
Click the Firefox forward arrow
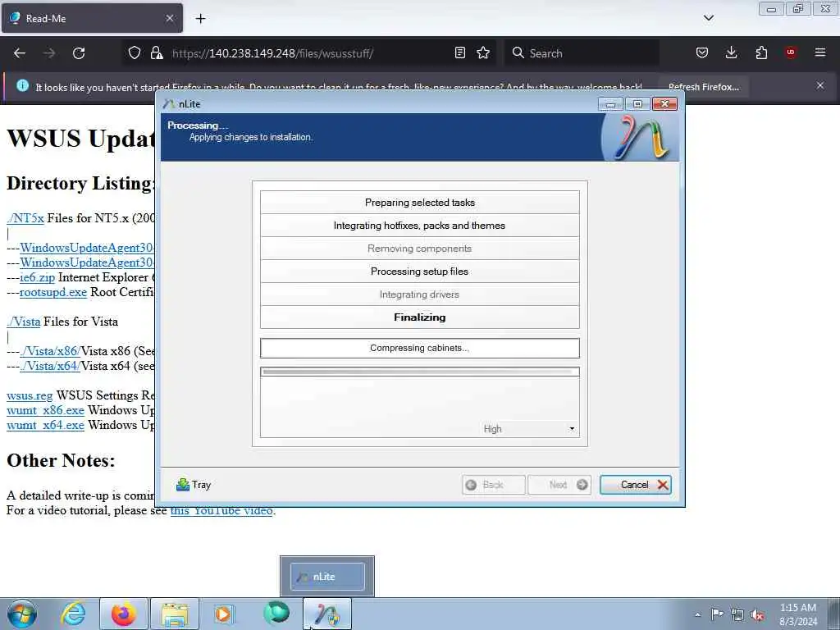49,53
